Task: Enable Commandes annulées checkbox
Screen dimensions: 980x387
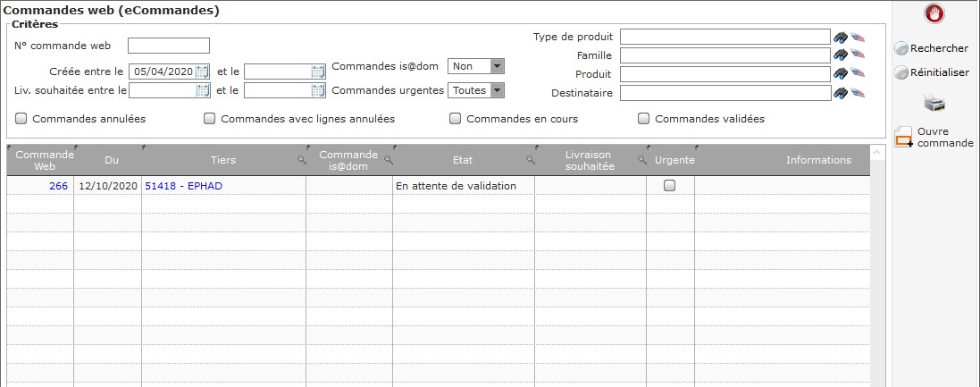Action: (21, 119)
